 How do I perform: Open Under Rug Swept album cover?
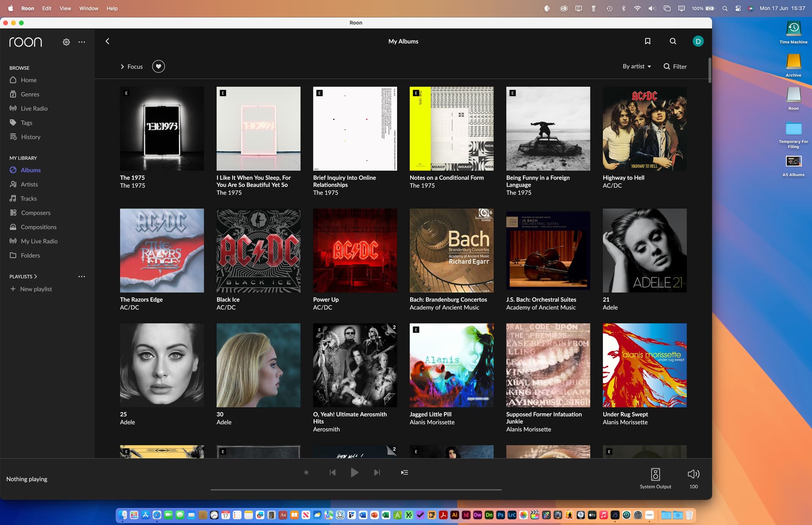click(645, 366)
